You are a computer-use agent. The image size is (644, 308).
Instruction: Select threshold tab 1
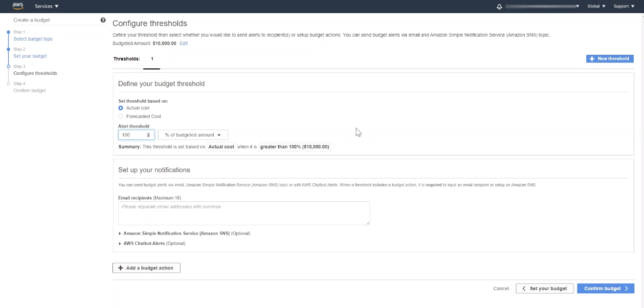point(152,59)
